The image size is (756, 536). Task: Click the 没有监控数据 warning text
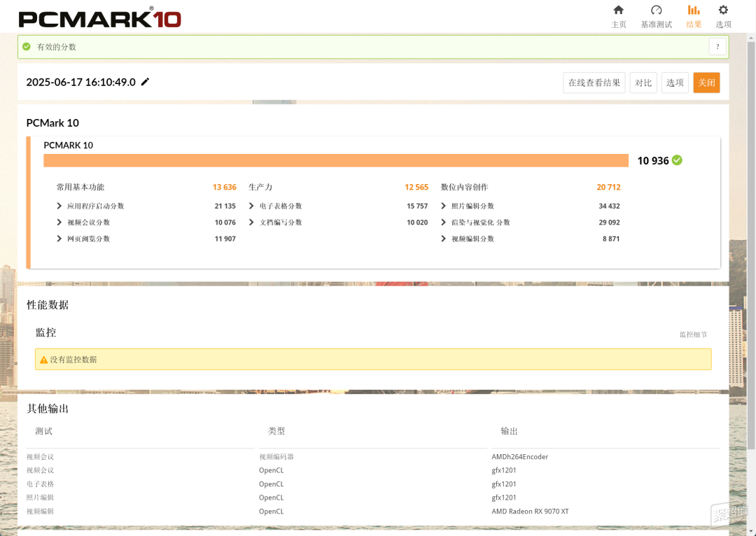[73, 360]
